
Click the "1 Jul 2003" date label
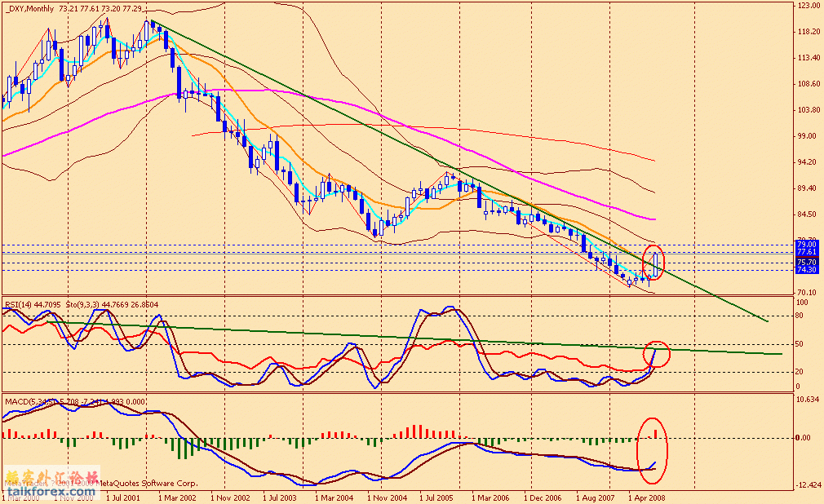coord(280,497)
